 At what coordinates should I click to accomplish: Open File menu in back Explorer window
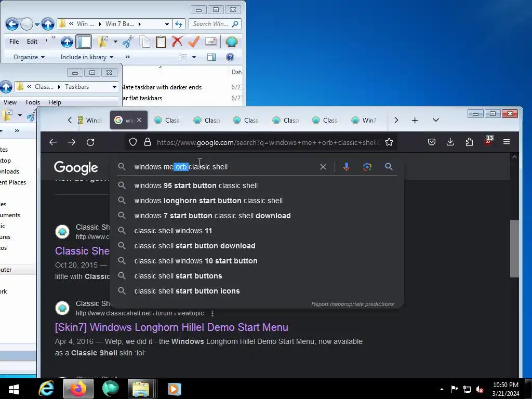tap(14, 42)
